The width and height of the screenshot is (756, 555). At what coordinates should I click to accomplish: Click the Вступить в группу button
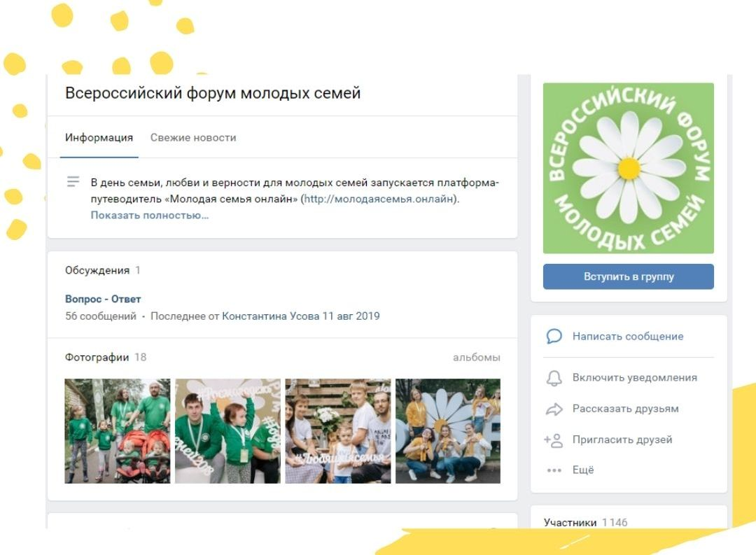click(628, 276)
